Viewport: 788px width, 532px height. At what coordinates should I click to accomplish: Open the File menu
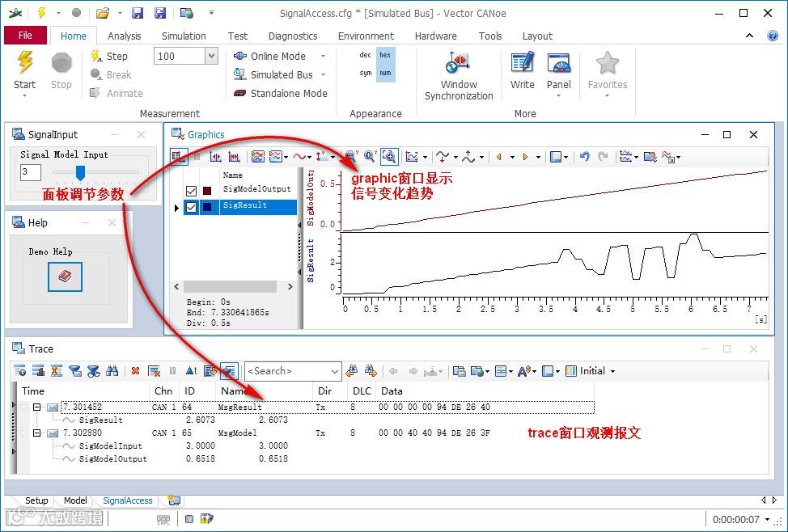(x=25, y=35)
